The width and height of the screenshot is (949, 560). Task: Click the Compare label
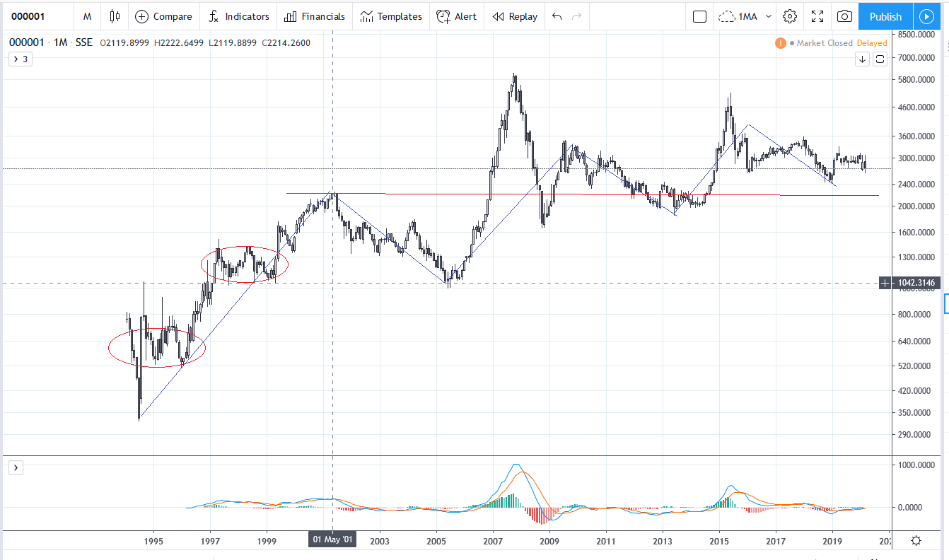click(x=173, y=16)
